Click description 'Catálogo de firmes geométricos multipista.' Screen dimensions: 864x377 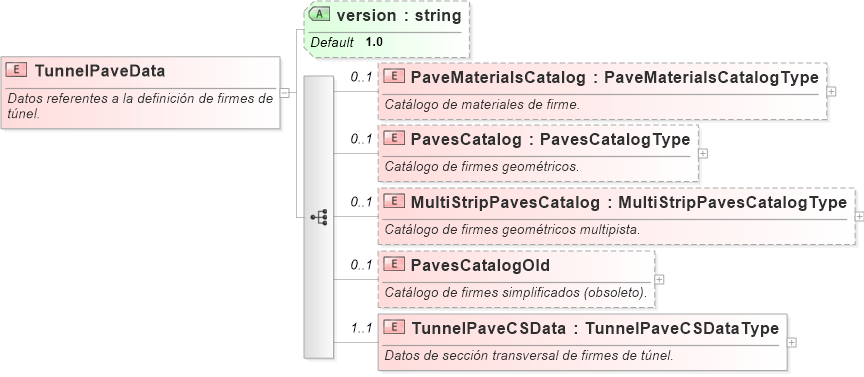click(x=512, y=229)
